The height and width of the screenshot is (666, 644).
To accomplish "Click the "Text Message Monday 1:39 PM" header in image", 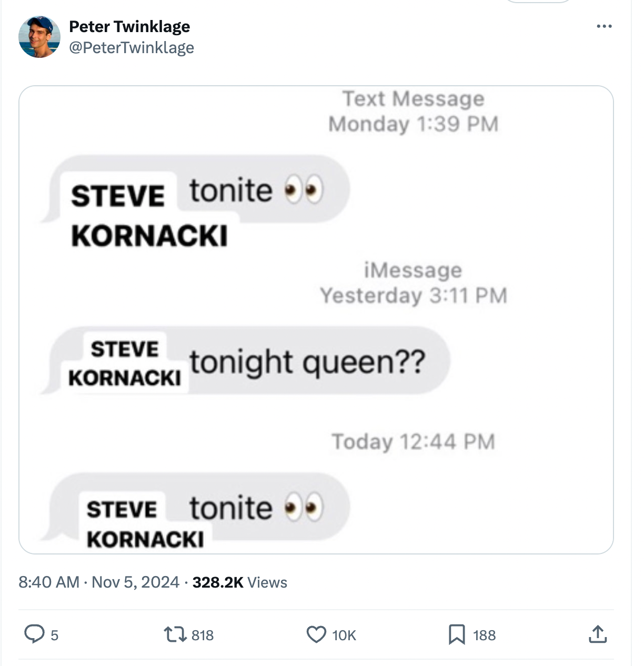I will tap(414, 112).
